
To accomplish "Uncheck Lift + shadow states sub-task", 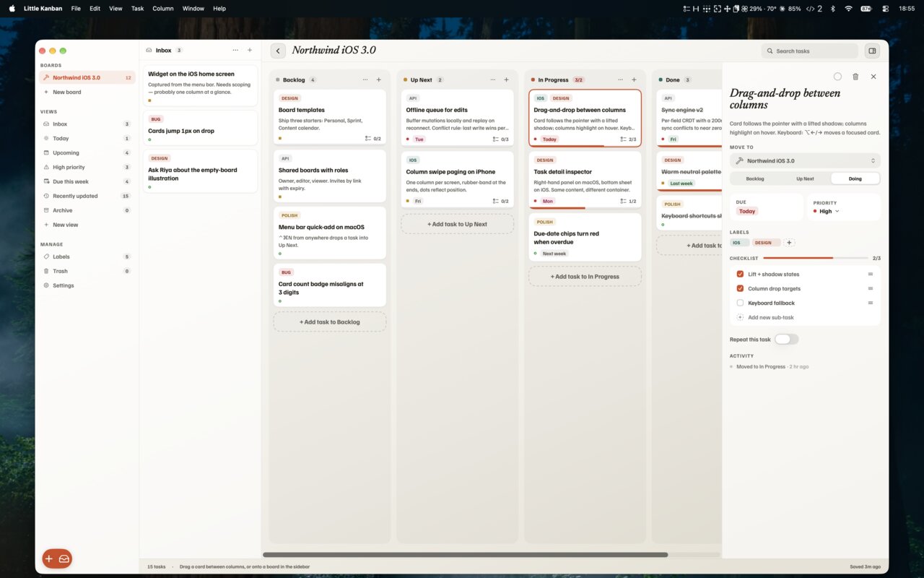I will point(740,275).
